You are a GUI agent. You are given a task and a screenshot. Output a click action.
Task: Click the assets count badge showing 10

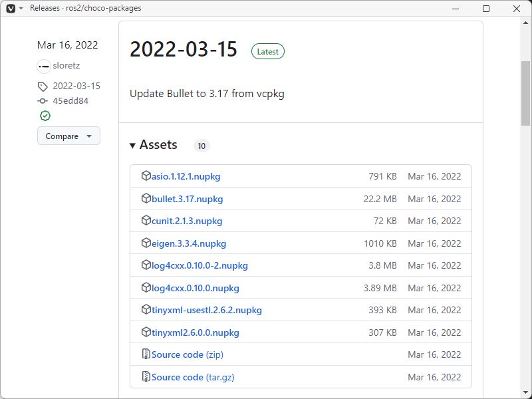click(201, 146)
